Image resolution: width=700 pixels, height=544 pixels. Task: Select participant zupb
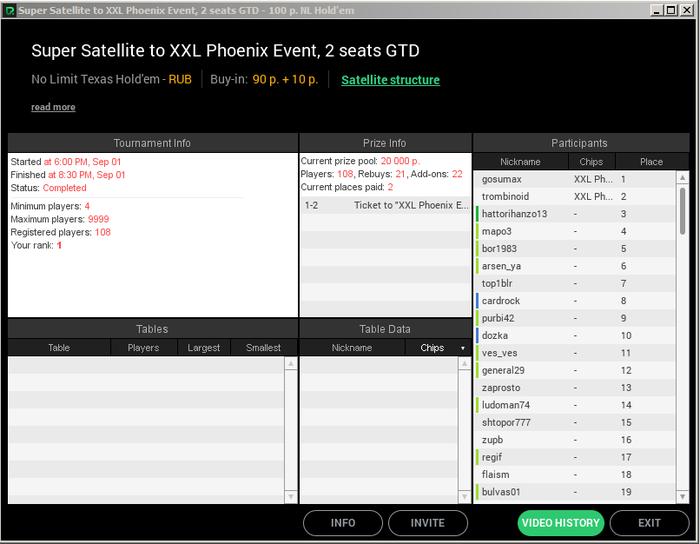[x=575, y=440]
